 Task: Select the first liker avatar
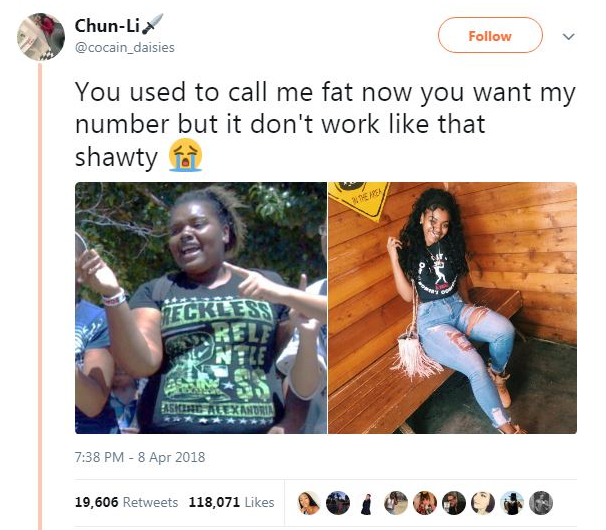(x=309, y=503)
